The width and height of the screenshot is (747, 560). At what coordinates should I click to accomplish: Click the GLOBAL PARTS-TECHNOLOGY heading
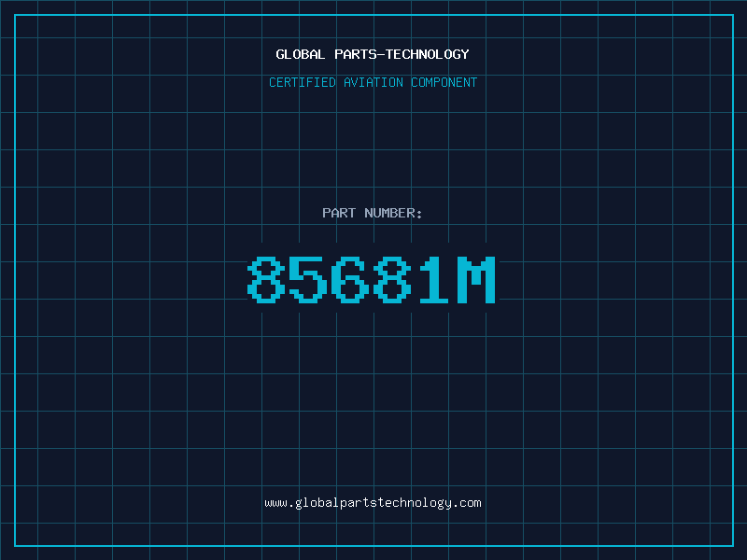[373, 54]
